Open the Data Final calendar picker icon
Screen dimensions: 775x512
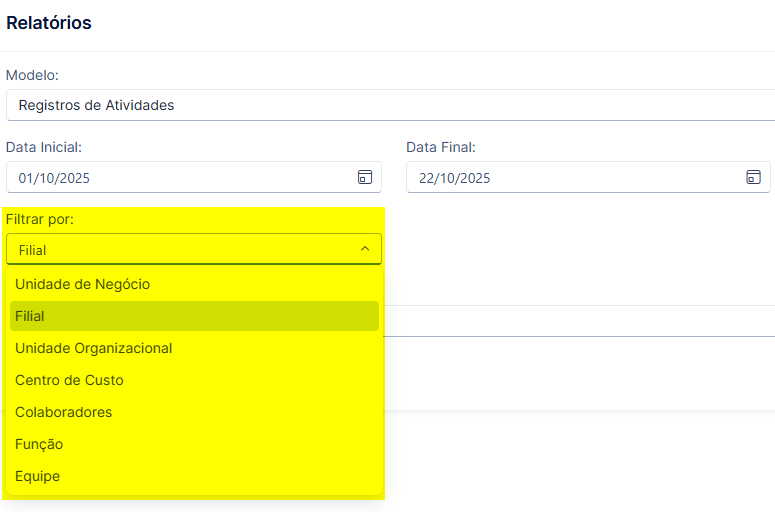[x=753, y=177]
